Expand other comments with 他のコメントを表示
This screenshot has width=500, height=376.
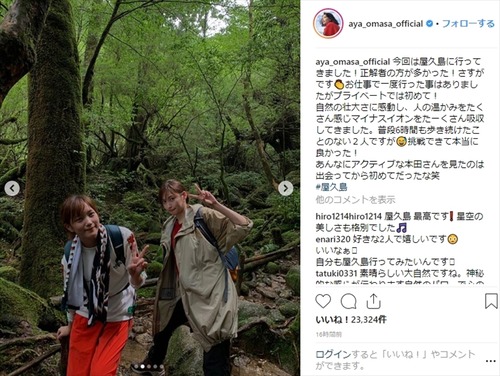click(355, 200)
